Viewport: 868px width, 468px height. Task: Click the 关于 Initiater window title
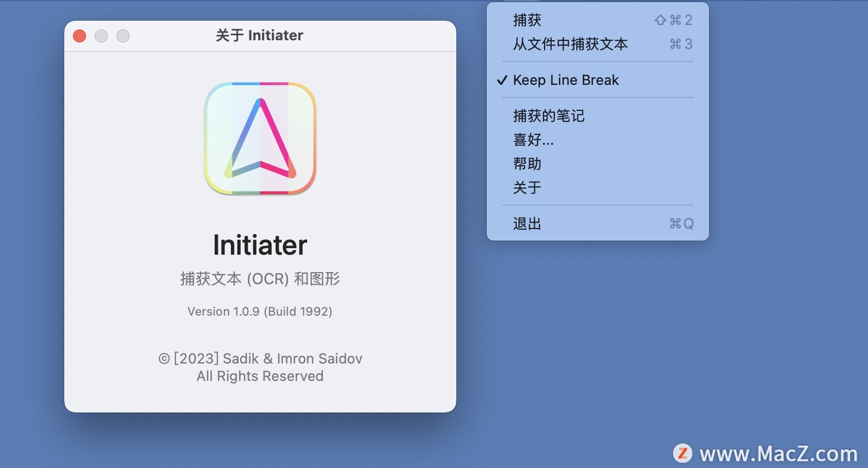[259, 35]
